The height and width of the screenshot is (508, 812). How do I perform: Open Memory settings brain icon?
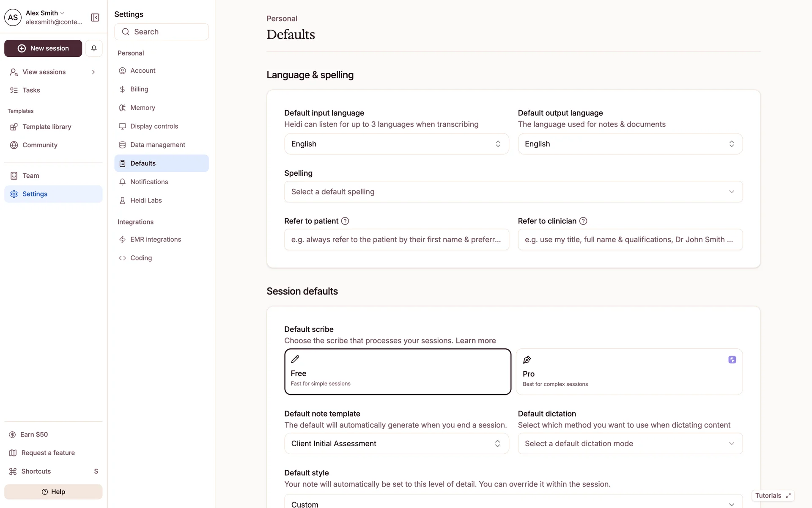123,108
